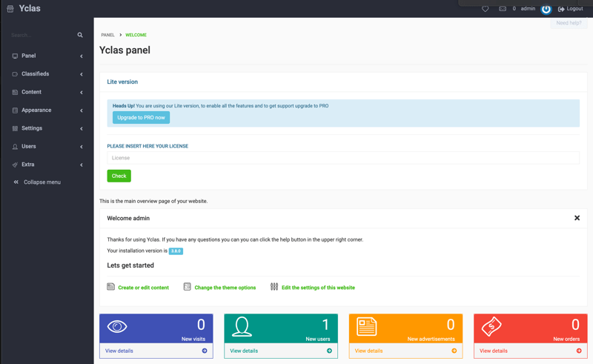Click the icon beside Change the theme options

188,287
